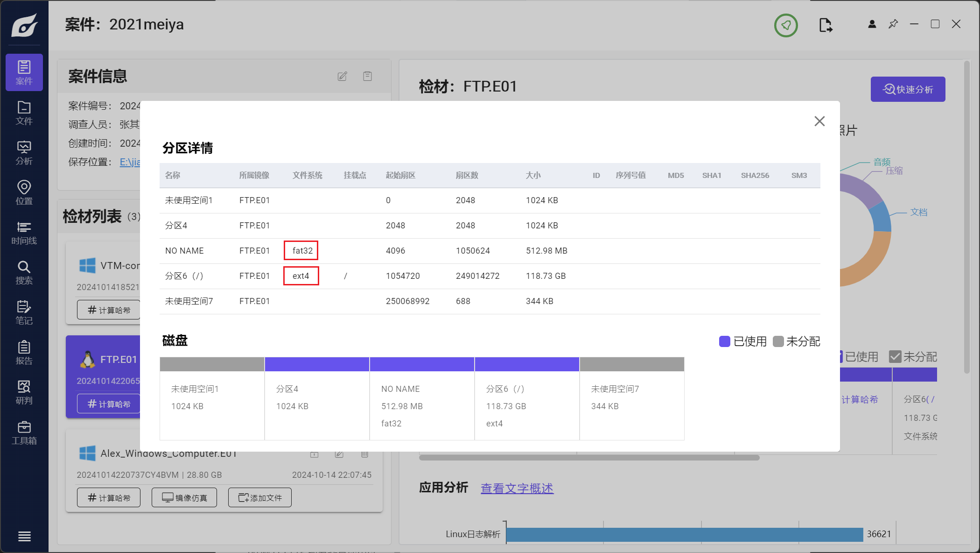Click the fat32 filesystem cell

point(302,251)
